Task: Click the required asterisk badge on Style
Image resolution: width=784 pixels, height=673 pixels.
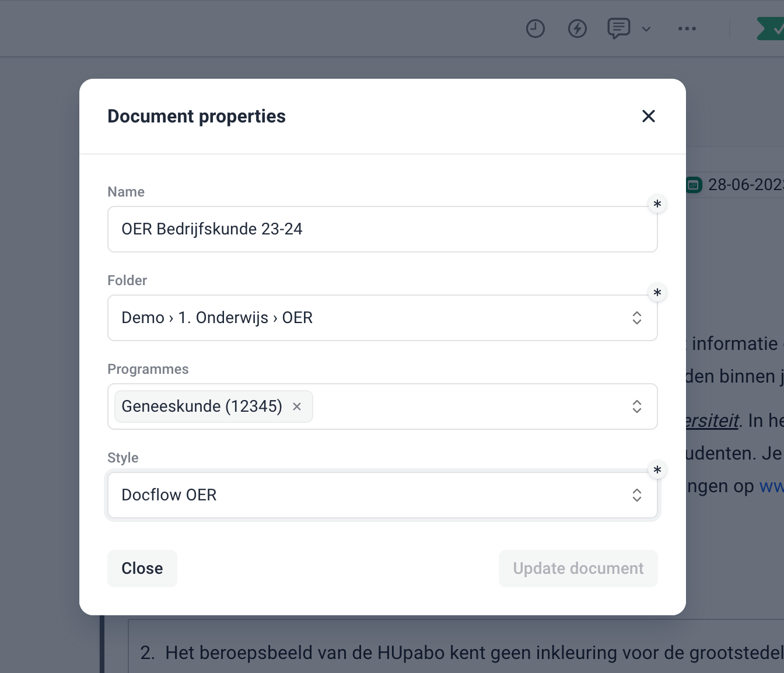Action: (657, 470)
